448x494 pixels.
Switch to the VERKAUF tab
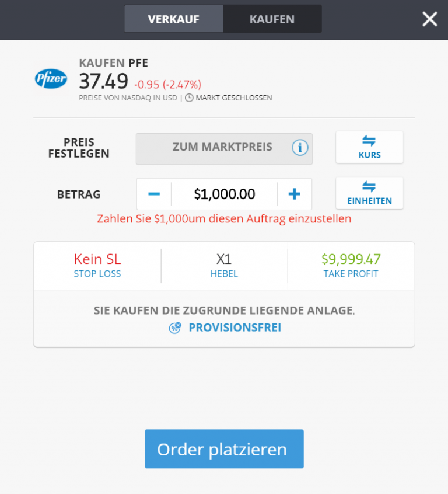pos(173,19)
